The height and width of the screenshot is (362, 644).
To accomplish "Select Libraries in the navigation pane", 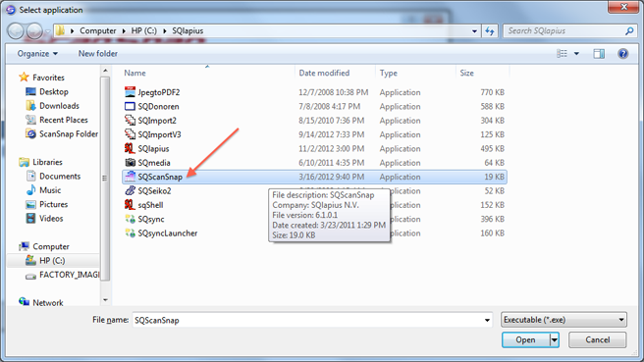I will click(x=48, y=162).
